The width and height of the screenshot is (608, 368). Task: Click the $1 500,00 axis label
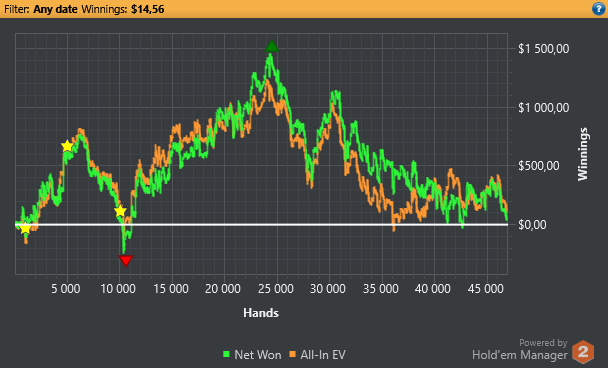click(544, 49)
